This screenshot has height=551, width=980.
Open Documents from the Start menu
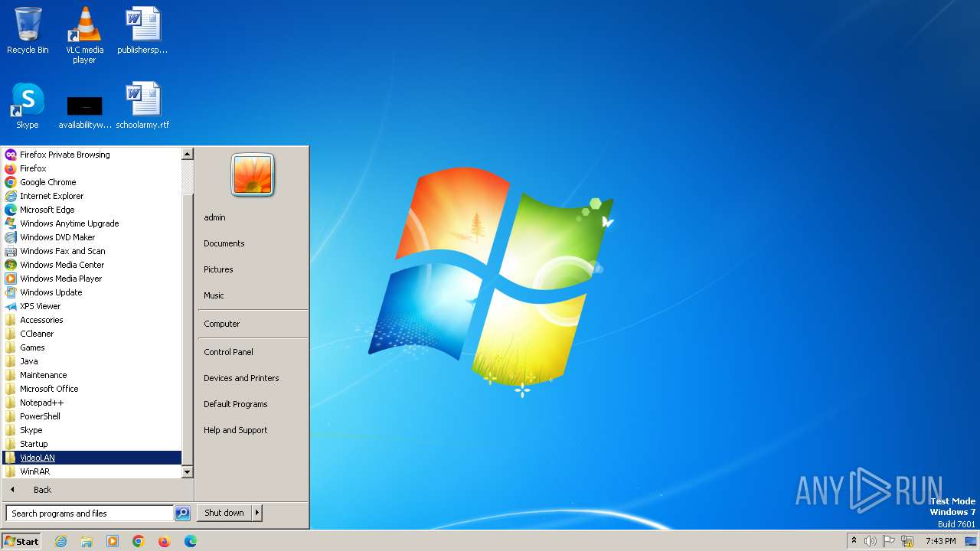click(253, 243)
